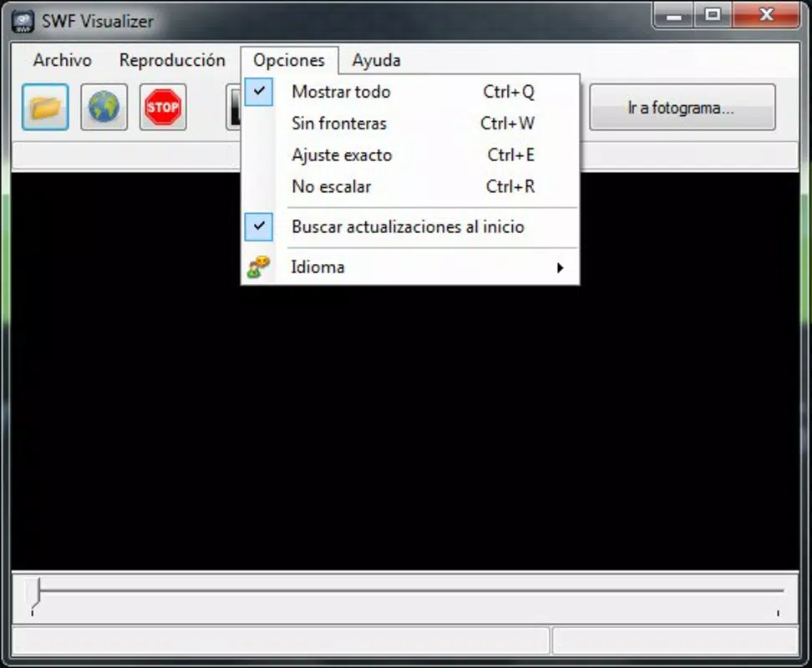The width and height of the screenshot is (812, 668).
Task: Choose No escalar option
Action: pos(410,186)
